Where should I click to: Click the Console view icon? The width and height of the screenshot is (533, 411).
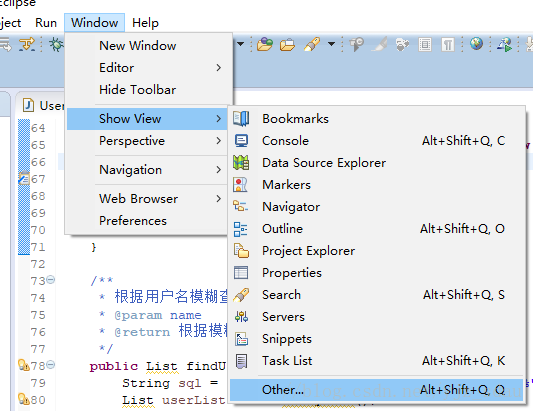pyautogui.click(x=241, y=141)
